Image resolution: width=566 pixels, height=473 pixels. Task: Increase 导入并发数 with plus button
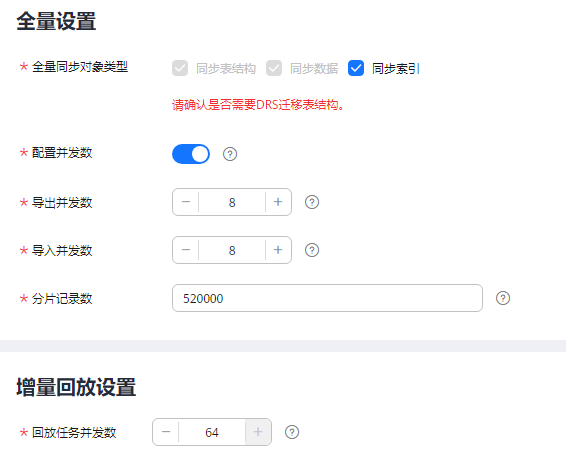pyautogui.click(x=278, y=250)
